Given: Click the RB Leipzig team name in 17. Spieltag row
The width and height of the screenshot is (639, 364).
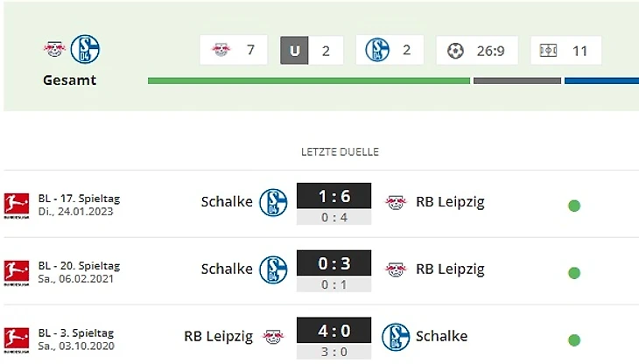Looking at the screenshot, I should pos(450,203).
